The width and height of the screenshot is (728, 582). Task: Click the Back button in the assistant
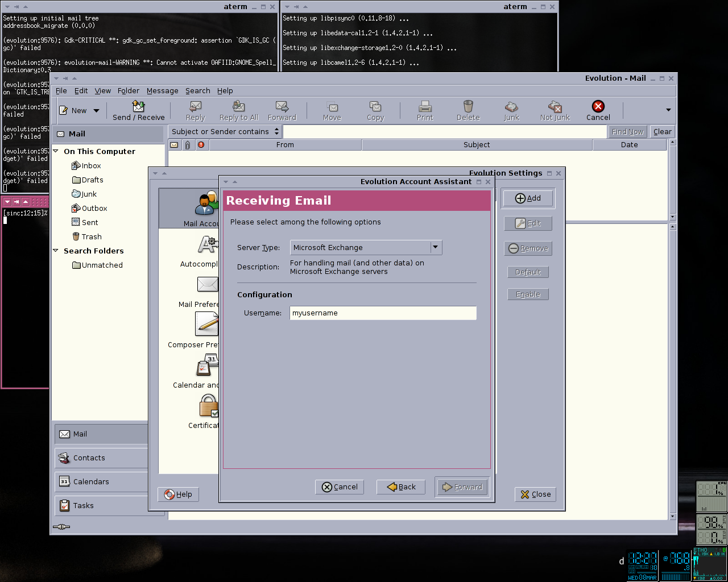tap(401, 487)
